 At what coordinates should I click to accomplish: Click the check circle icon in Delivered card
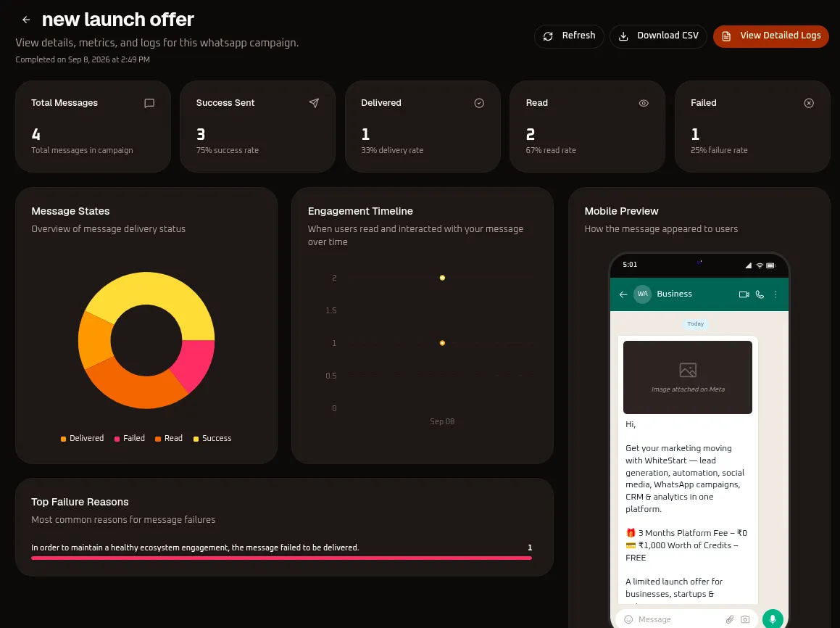pyautogui.click(x=479, y=103)
